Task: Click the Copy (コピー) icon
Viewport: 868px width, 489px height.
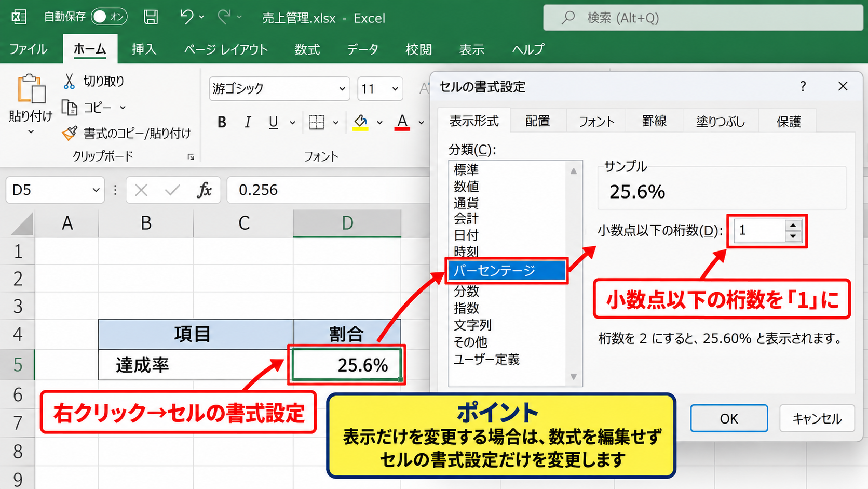Action: pyautogui.click(x=69, y=108)
